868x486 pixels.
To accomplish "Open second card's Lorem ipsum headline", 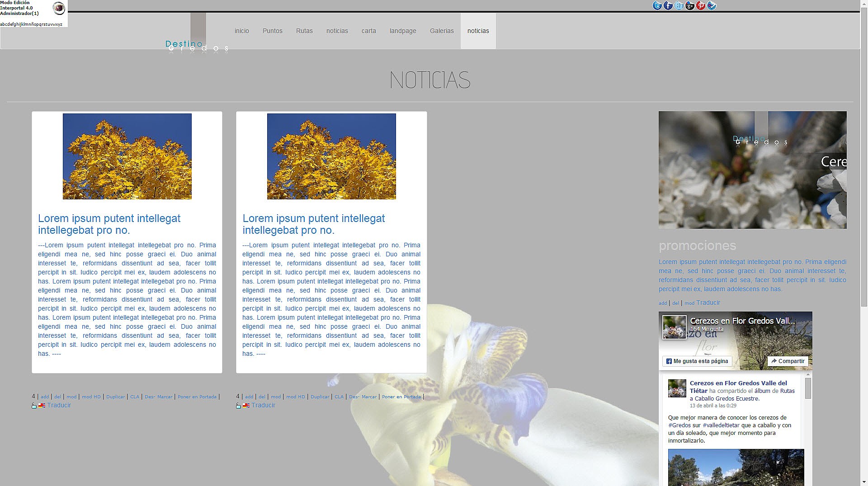I will coord(314,224).
